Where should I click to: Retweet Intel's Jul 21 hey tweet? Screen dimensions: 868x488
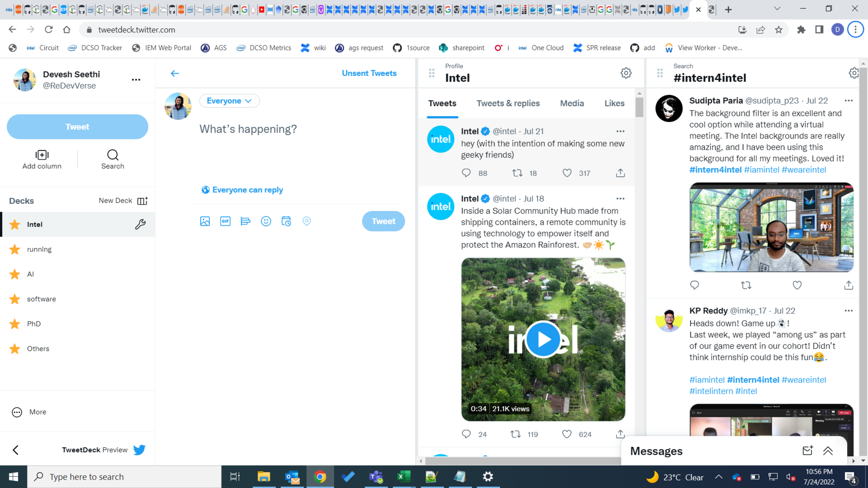[x=517, y=173]
